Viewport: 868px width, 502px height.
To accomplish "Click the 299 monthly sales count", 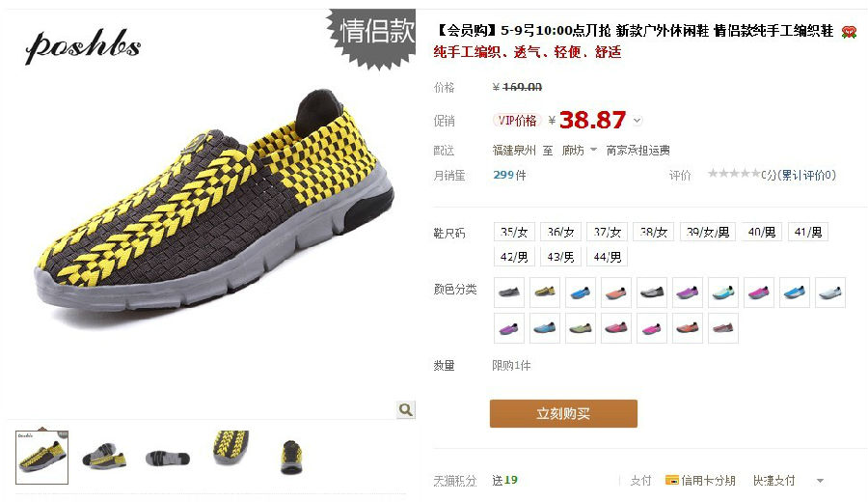I will (x=503, y=175).
